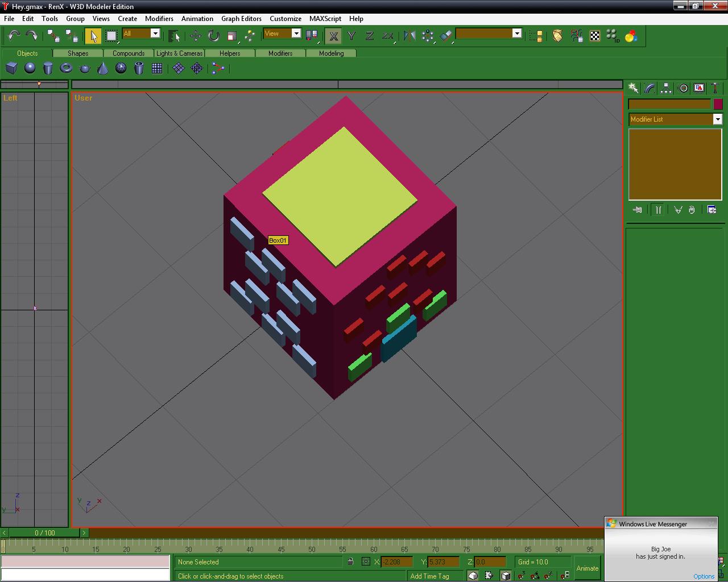Open the Material Editor colored spheres icon
This screenshot has width=728, height=582.
point(631,36)
